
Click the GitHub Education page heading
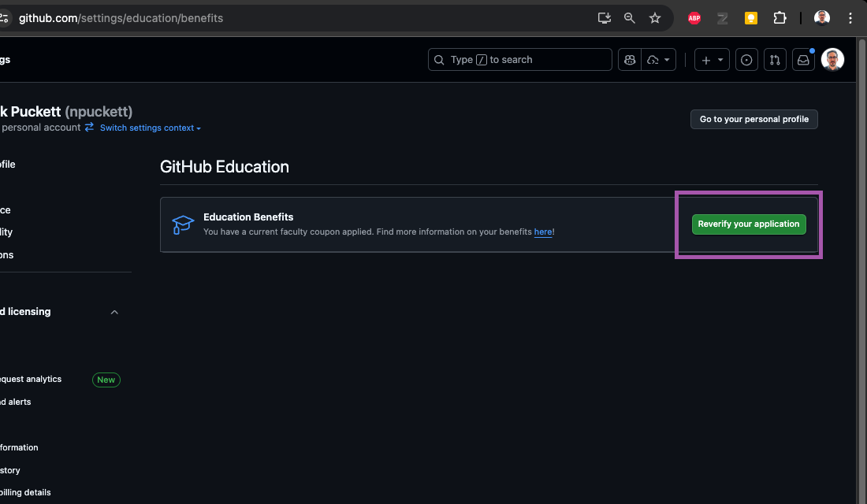click(225, 167)
